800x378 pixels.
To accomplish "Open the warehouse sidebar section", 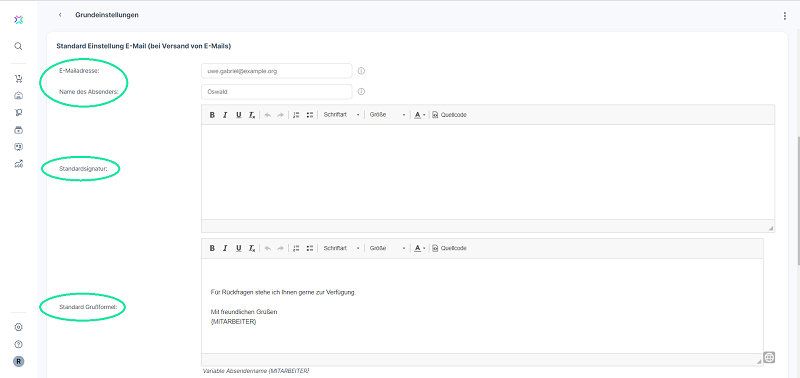I will click(18, 95).
